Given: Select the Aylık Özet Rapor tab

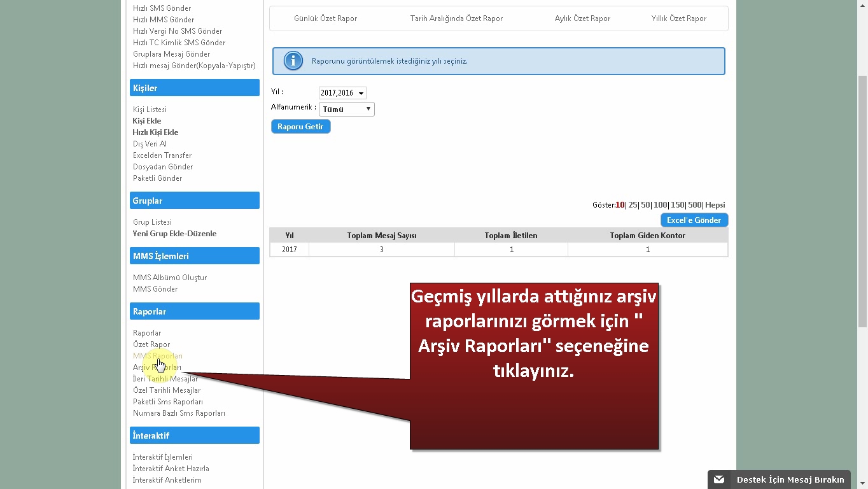Looking at the screenshot, I should coord(582,18).
